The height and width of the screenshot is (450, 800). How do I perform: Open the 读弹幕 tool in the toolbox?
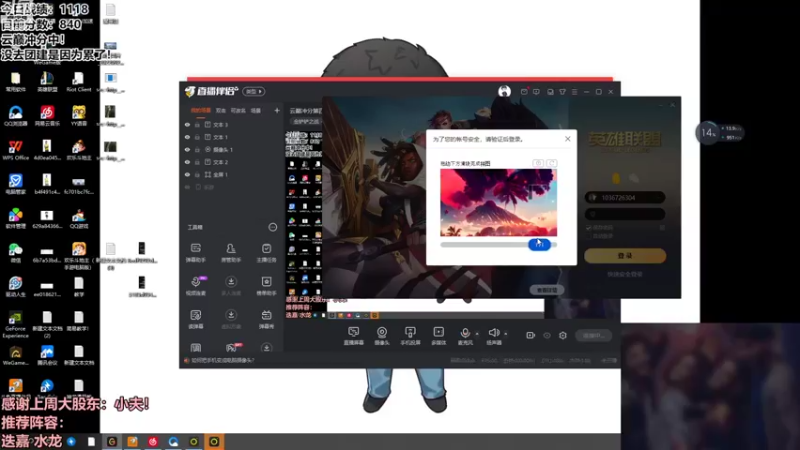pyautogui.click(x=195, y=319)
